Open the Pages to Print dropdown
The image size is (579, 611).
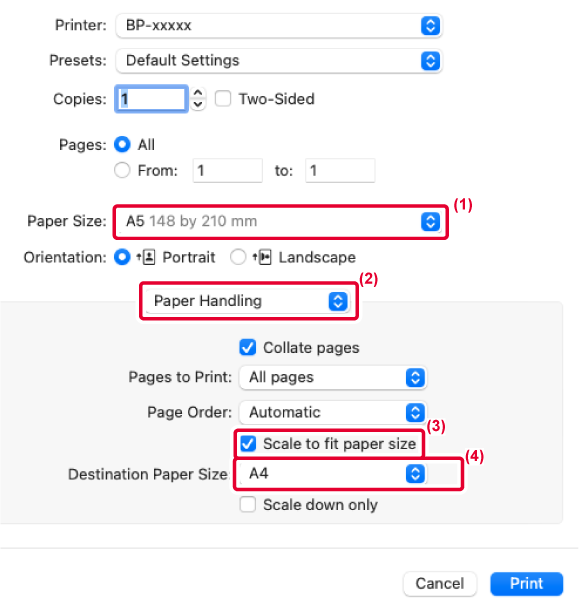(333, 378)
